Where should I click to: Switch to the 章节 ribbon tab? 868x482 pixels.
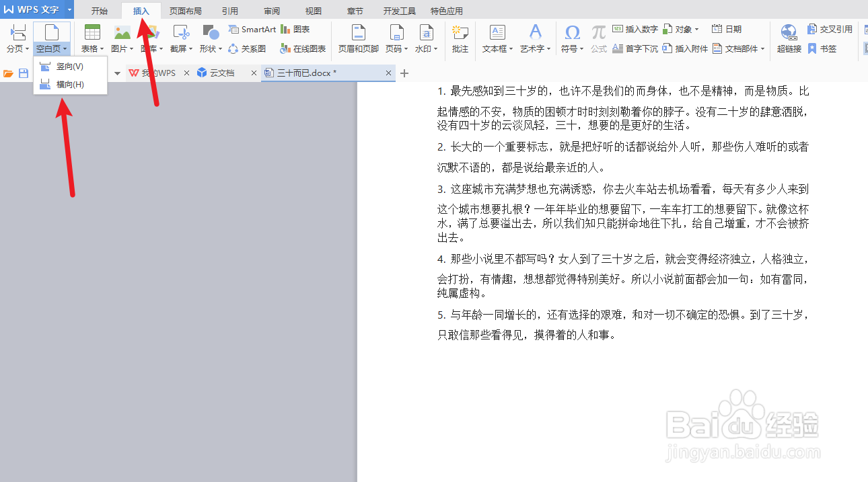[x=355, y=11]
